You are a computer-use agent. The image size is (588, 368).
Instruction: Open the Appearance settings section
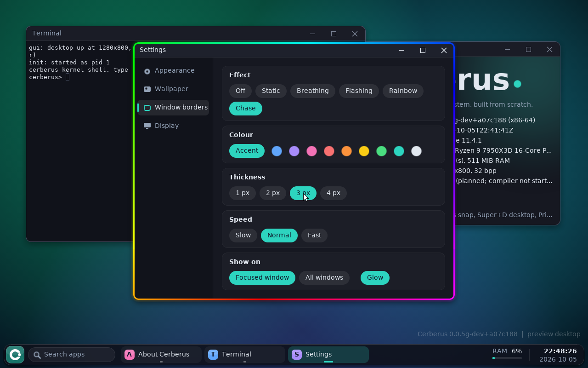pos(173,70)
